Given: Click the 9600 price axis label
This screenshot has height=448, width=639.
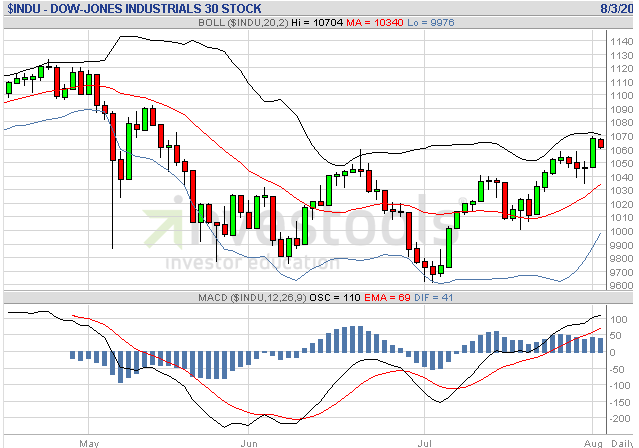Looking at the screenshot, I should [621, 286].
